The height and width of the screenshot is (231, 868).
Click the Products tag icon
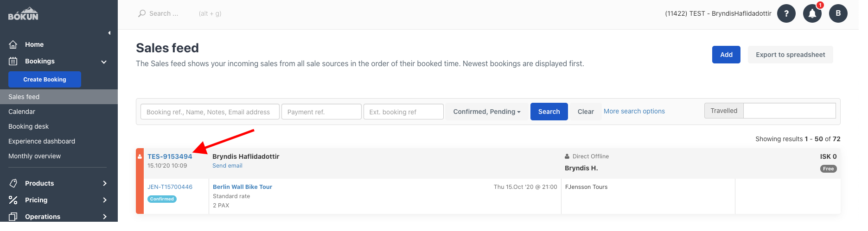click(13, 183)
